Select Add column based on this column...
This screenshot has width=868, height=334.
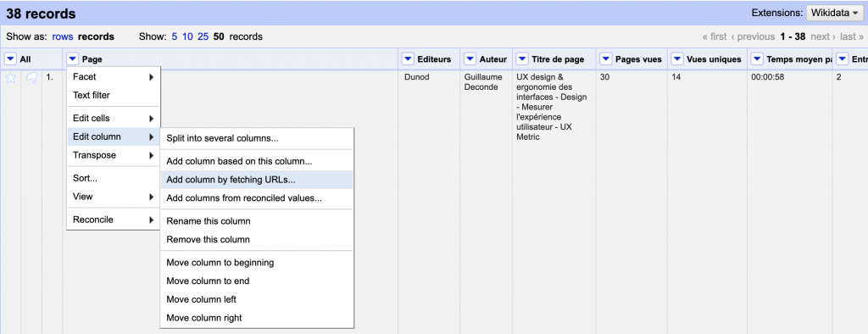pyautogui.click(x=257, y=162)
